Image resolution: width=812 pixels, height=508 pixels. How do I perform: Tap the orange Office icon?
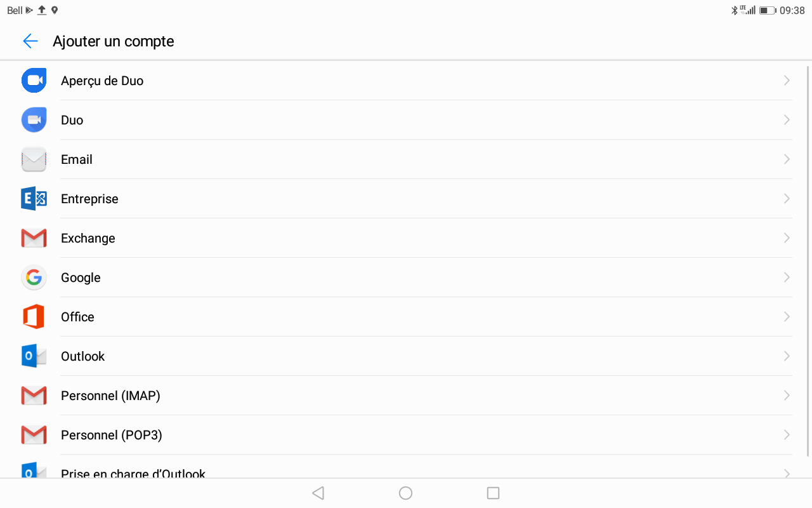point(34,317)
